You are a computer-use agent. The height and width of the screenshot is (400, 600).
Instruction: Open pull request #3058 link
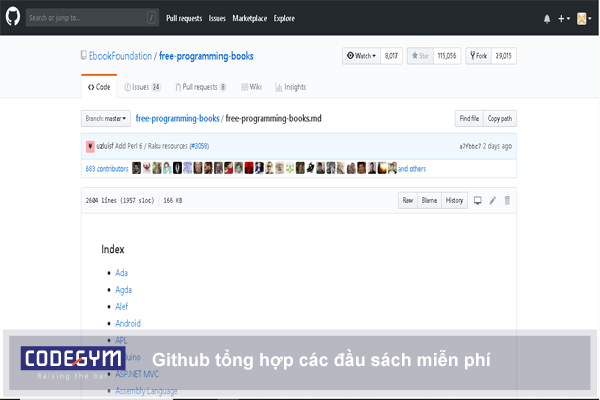(x=199, y=146)
